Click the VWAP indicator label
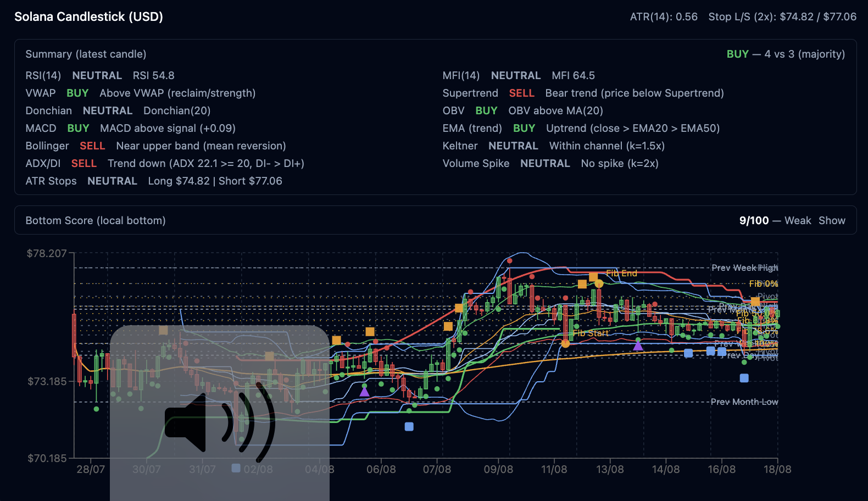868x501 pixels. pos(41,93)
